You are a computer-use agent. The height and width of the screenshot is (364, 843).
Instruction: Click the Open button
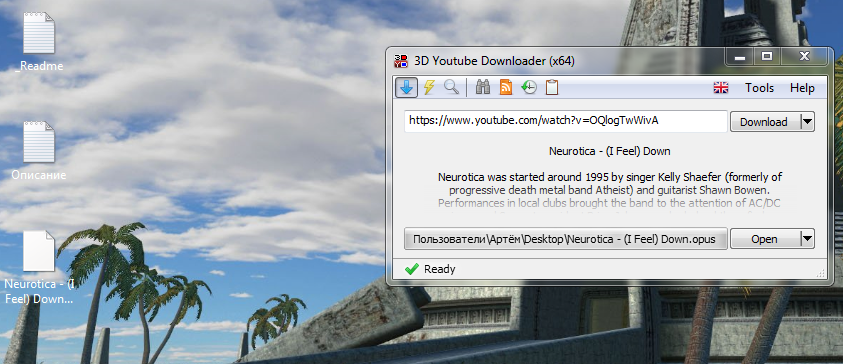765,239
